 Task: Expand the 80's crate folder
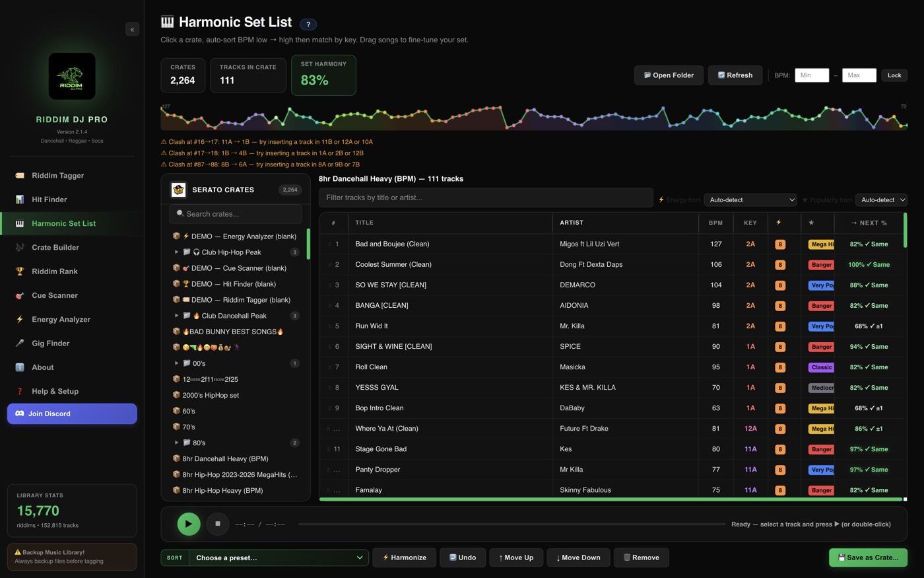pos(176,443)
